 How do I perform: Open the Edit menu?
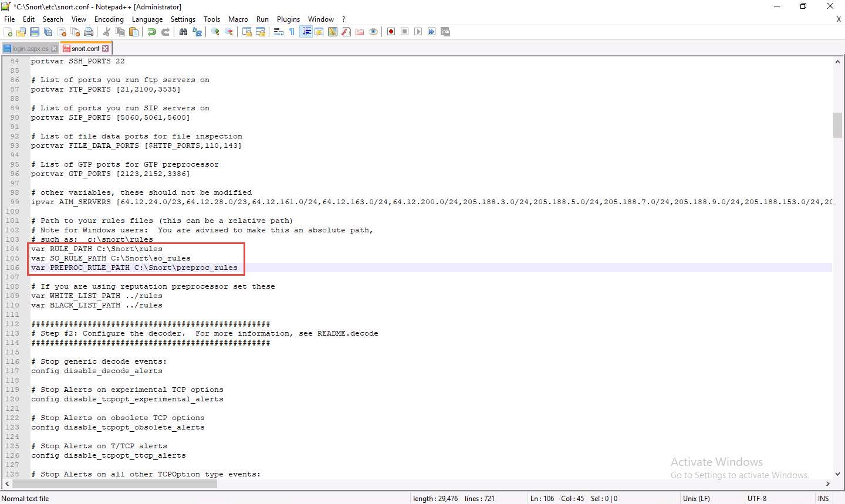[x=29, y=19]
